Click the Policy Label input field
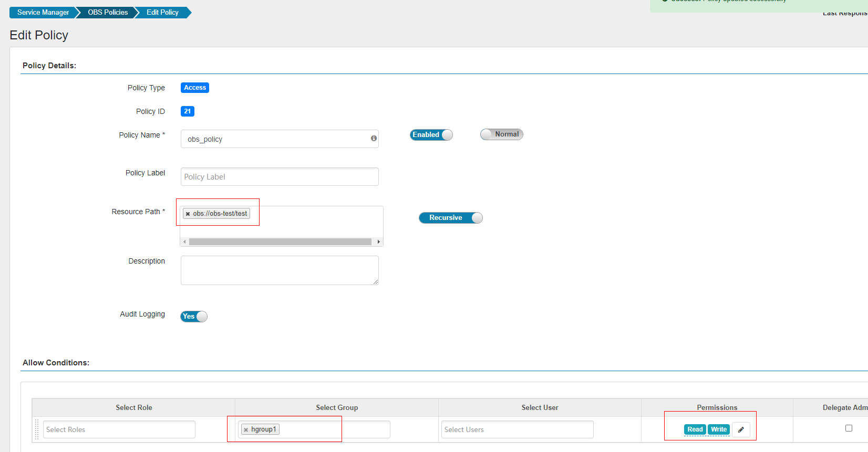The width and height of the screenshot is (868, 452). pos(280,177)
